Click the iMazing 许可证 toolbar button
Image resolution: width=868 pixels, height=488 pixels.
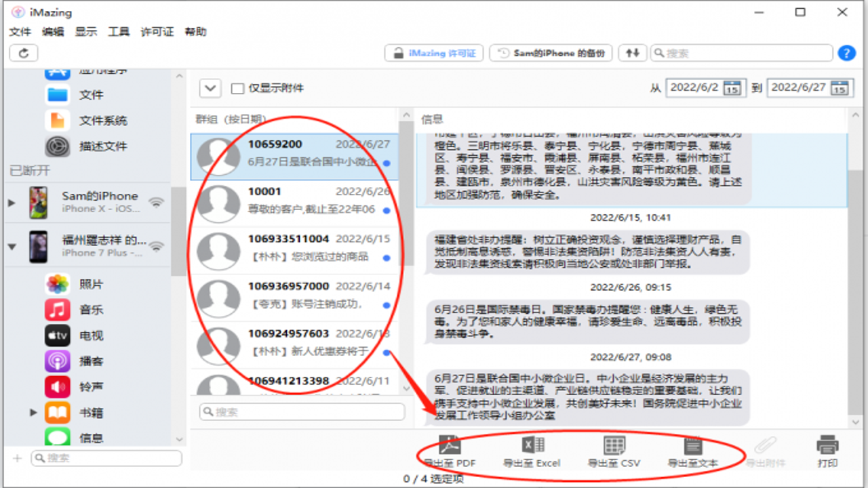point(434,53)
